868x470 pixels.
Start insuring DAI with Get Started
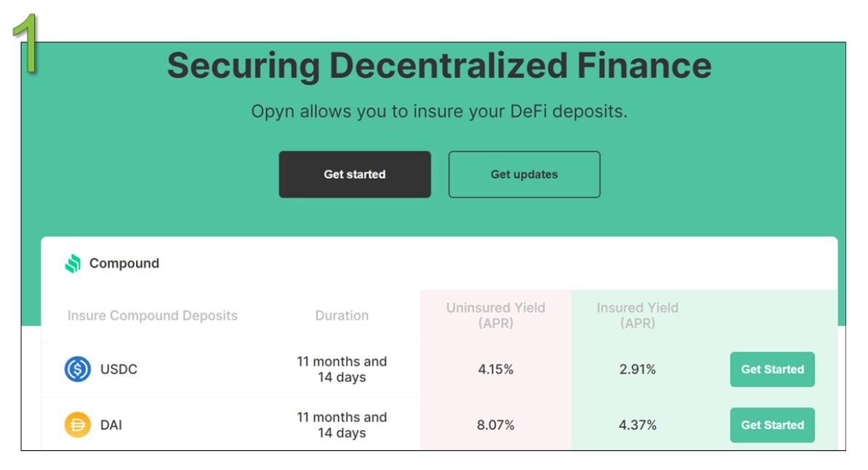point(772,425)
